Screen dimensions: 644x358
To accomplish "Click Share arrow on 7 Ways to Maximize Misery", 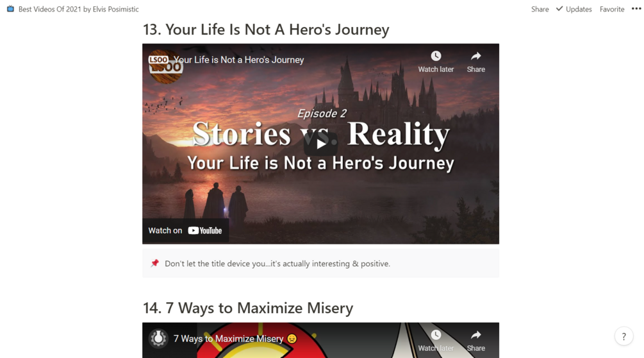I will tap(475, 341).
